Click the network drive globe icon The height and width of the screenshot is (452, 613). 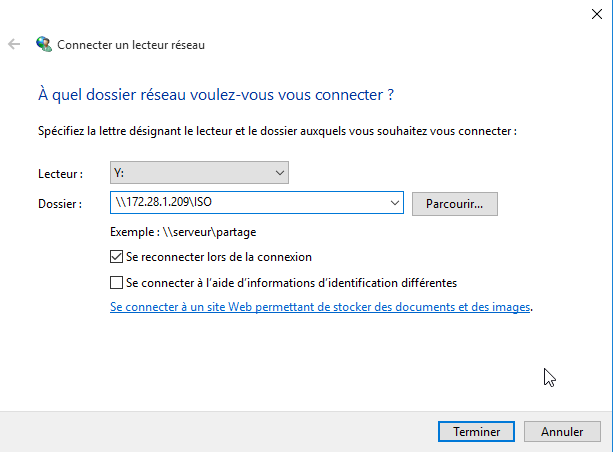[44, 44]
